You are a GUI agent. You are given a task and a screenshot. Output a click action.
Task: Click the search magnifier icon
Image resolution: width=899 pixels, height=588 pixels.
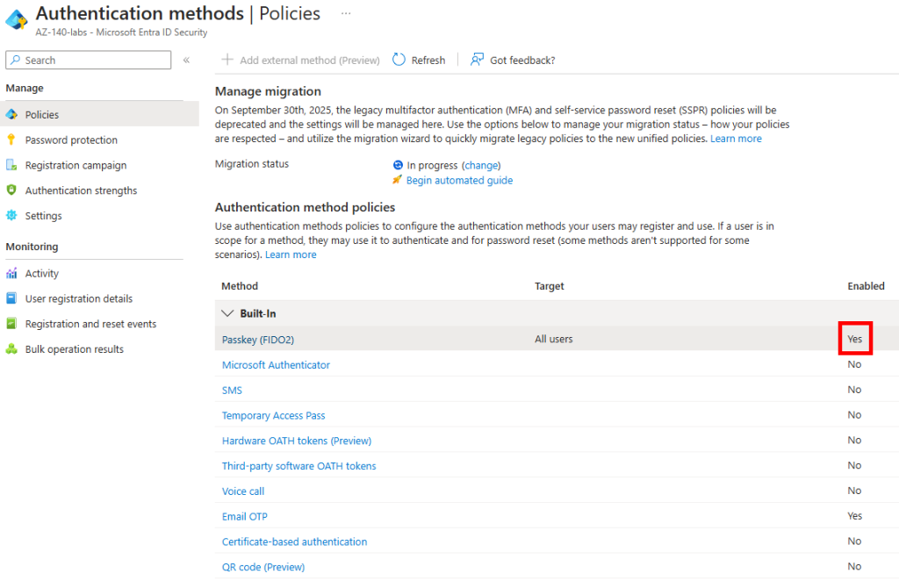[16, 60]
